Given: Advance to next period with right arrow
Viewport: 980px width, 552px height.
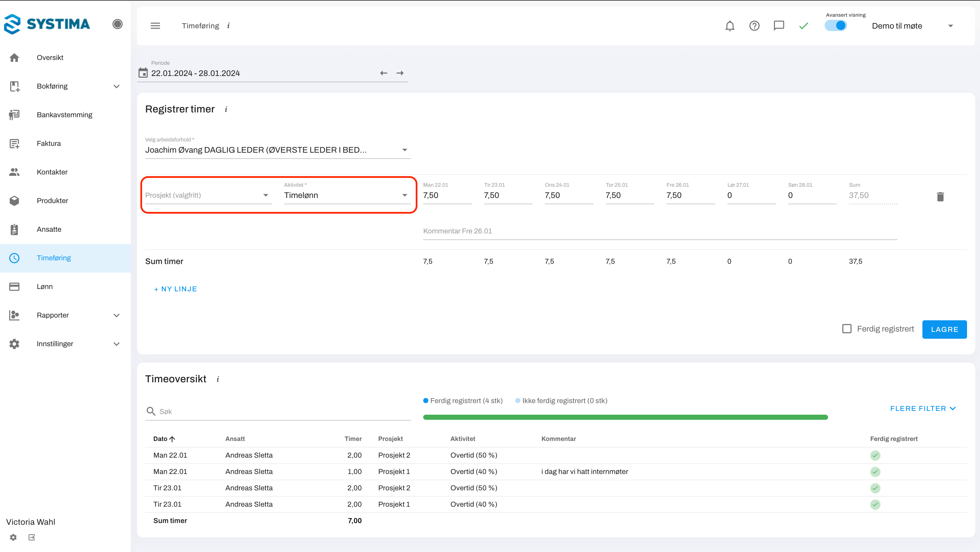Looking at the screenshot, I should [400, 73].
